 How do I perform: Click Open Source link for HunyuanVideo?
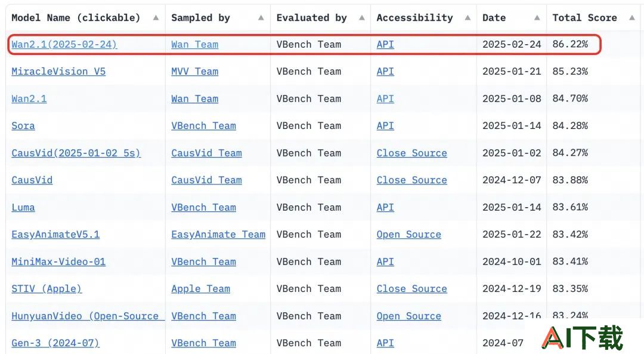point(408,316)
